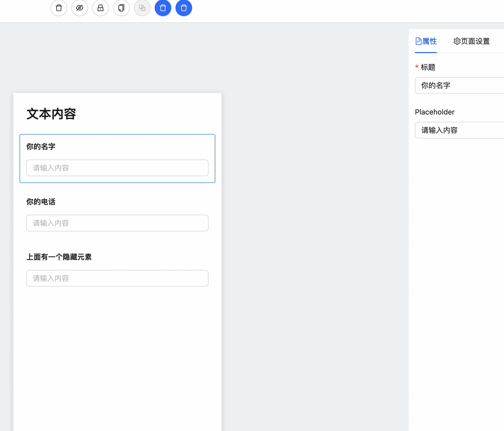Click the input box under 你的名字 label

point(117,168)
